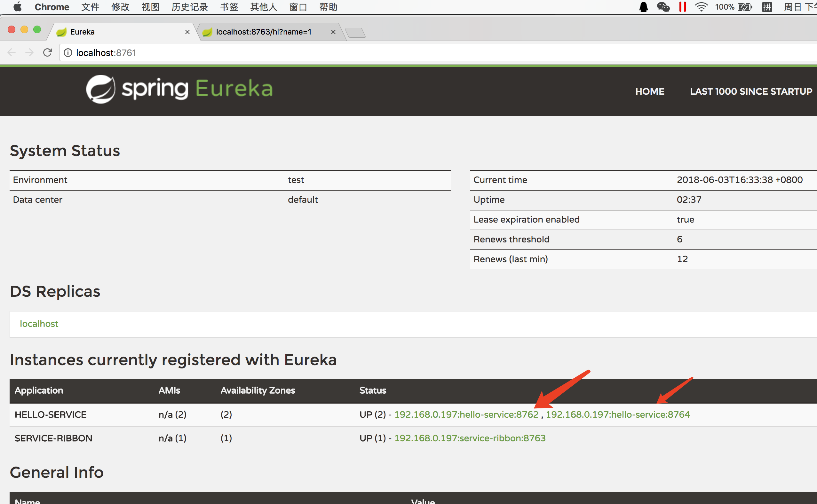Screen dimensions: 817x504
Task: Click the red pause bars menu bar icon
Action: pyautogui.click(x=682, y=7)
